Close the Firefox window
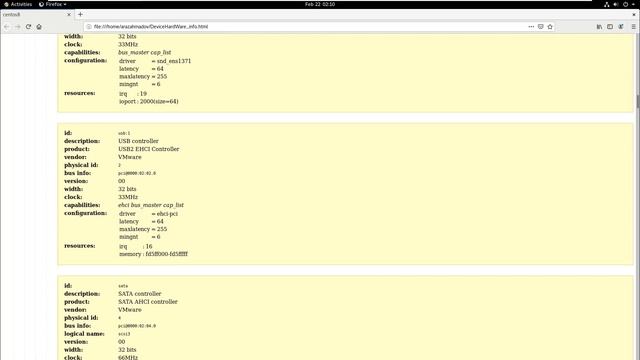 pyautogui.click(x=634, y=14)
